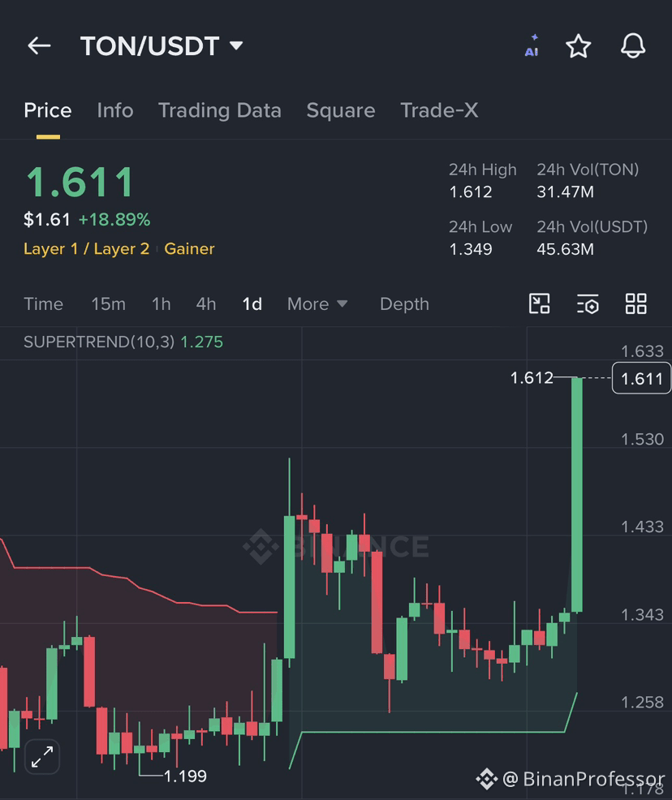The height and width of the screenshot is (800, 672).
Task: Open the chart indicator settings icon
Action: (x=588, y=303)
